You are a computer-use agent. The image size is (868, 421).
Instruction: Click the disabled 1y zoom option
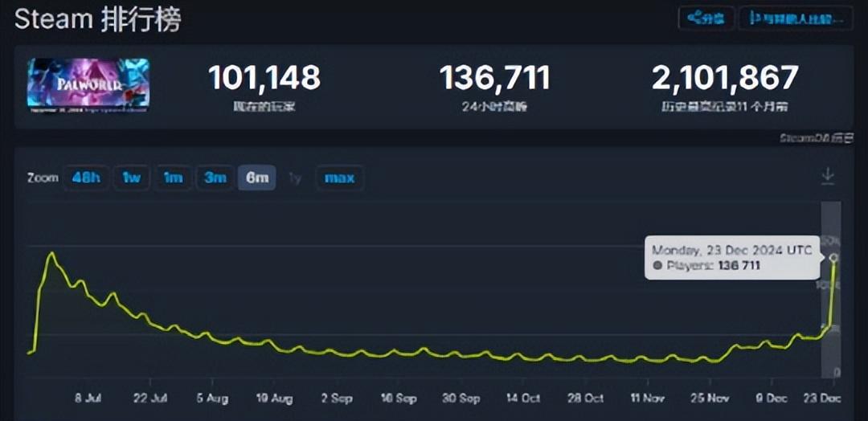point(296,178)
